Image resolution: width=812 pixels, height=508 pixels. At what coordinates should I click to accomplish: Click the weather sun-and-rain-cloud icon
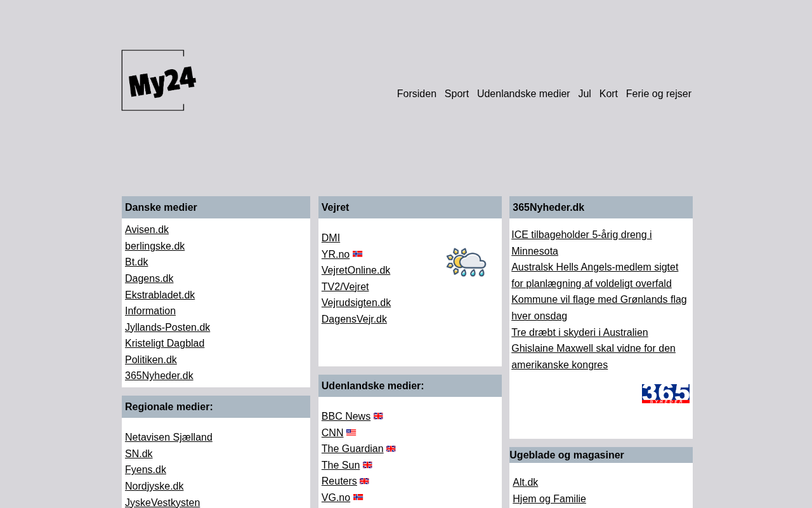point(466,262)
